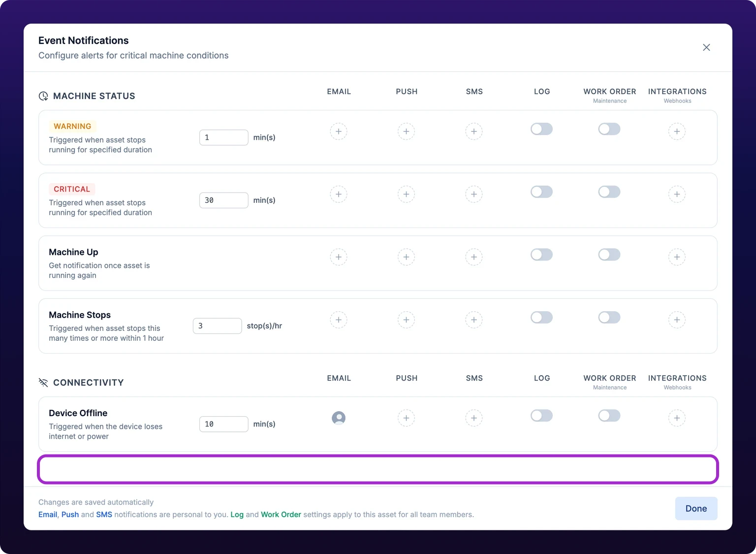This screenshot has width=756, height=554.
Task: Click the Device Offline email user avatar
Action: point(339,418)
